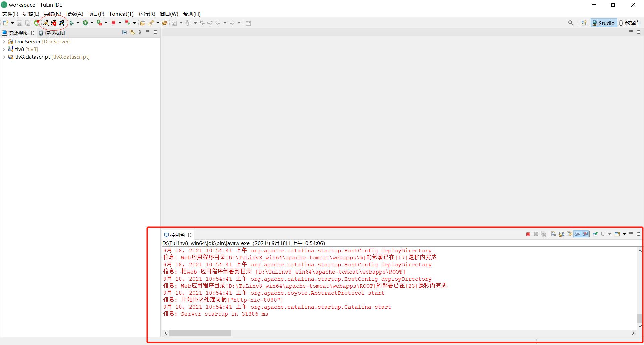644x345 pixels.
Task: Click the Open Perspective icon
Action: (x=584, y=23)
